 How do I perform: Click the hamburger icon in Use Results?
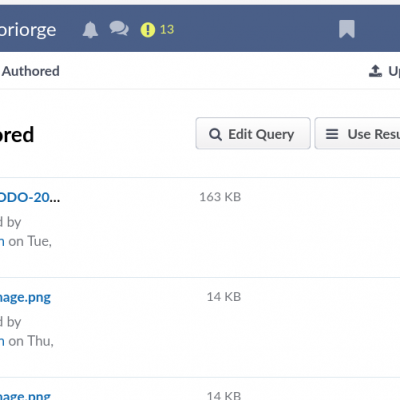(332, 134)
